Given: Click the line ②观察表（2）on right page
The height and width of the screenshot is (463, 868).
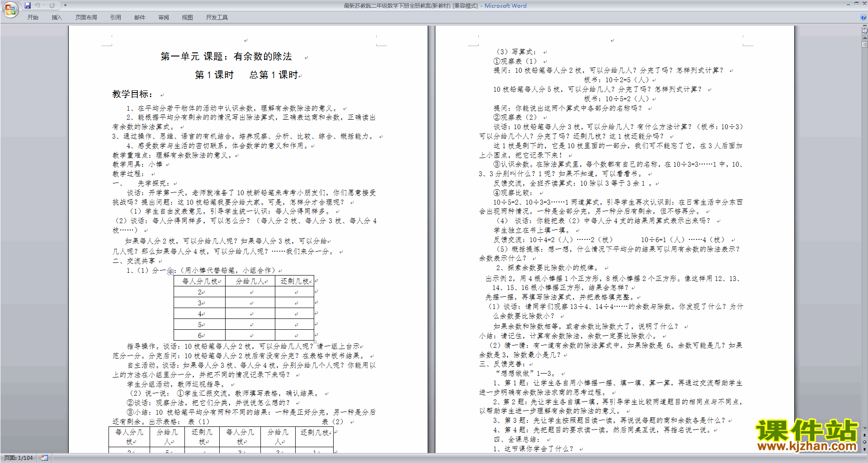Looking at the screenshot, I should 515,117.
